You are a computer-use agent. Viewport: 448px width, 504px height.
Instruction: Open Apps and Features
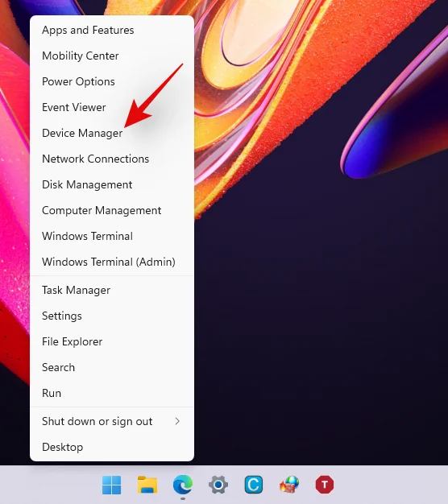pos(112,31)
